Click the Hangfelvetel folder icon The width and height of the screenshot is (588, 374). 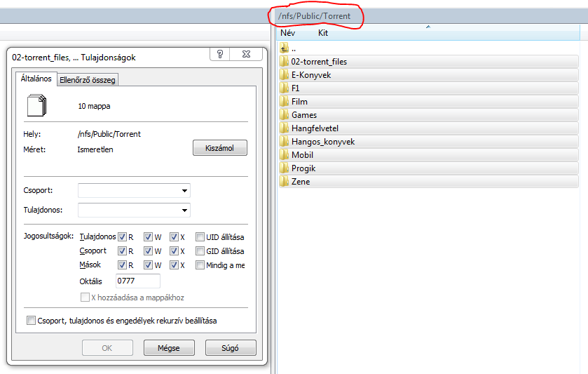point(284,128)
